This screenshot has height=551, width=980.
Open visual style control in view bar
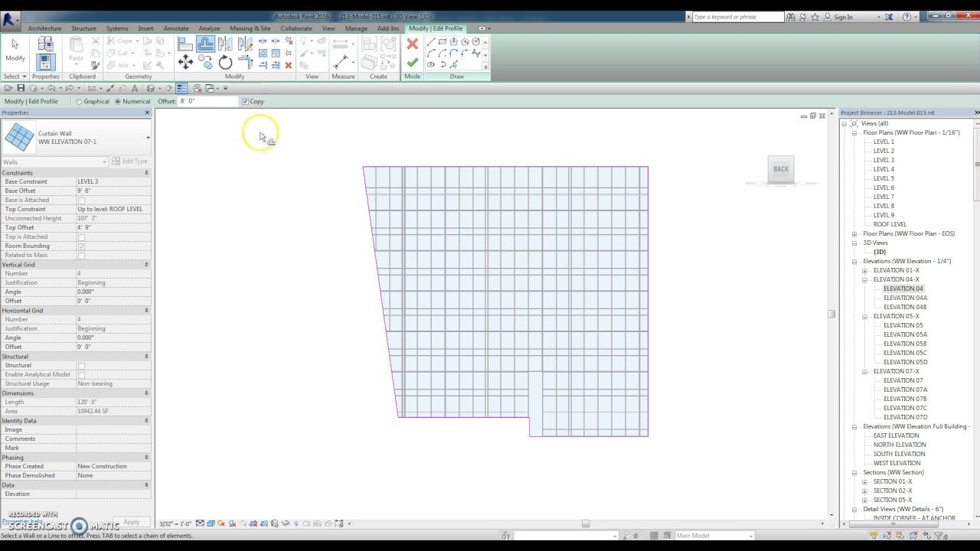(x=211, y=523)
